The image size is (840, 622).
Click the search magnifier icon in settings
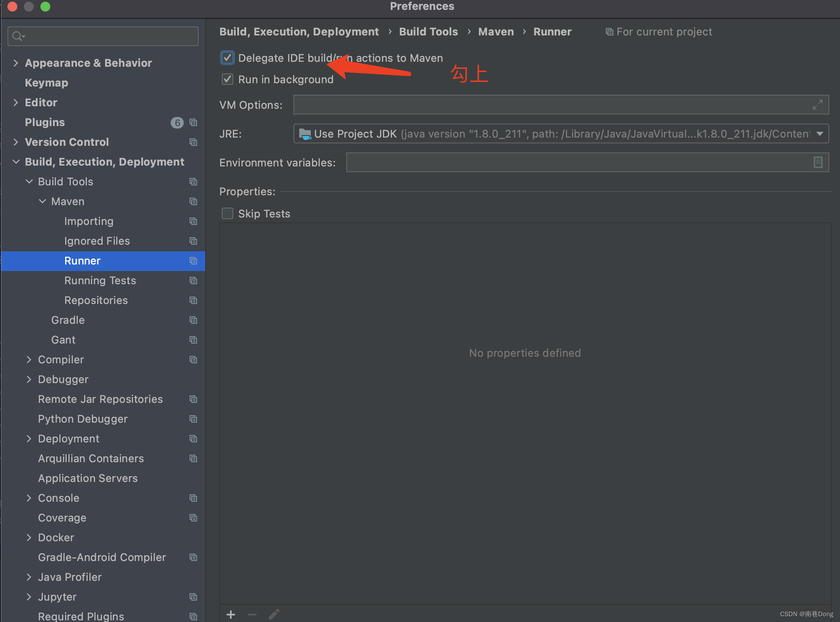[x=17, y=36]
